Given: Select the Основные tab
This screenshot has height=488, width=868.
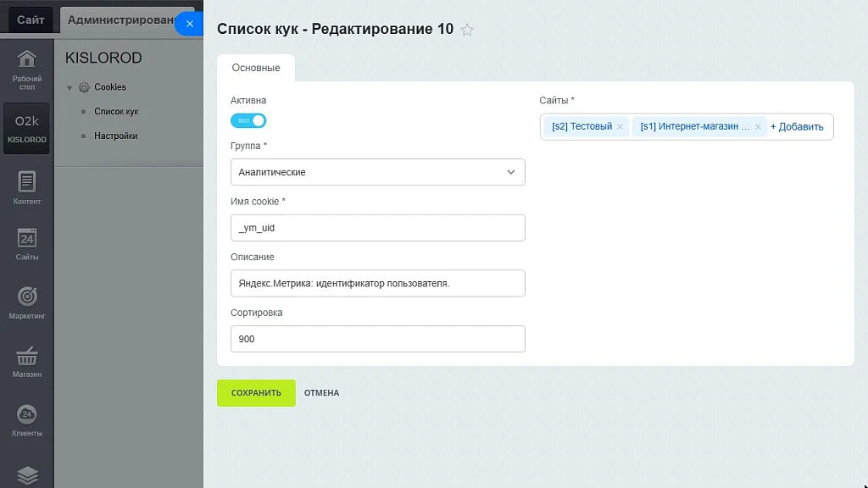Looking at the screenshot, I should 256,68.
